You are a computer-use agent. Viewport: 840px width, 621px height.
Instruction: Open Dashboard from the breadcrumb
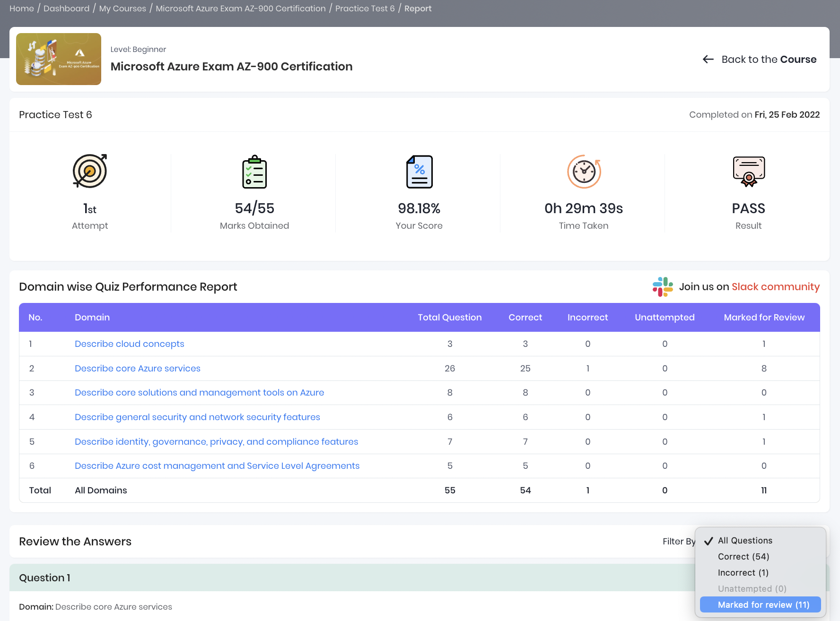click(x=66, y=9)
